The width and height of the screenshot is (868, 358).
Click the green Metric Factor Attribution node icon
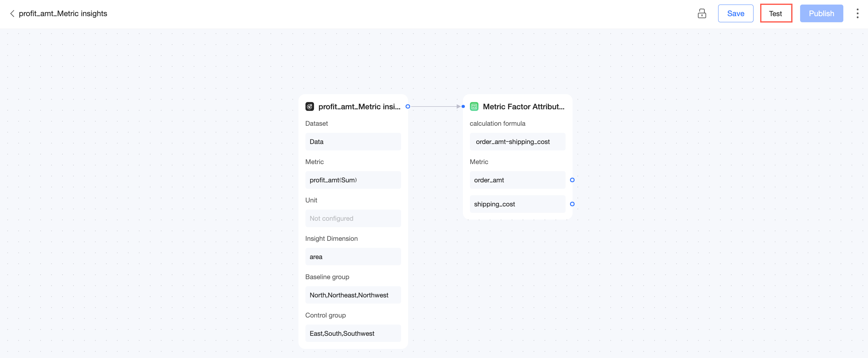click(x=474, y=107)
